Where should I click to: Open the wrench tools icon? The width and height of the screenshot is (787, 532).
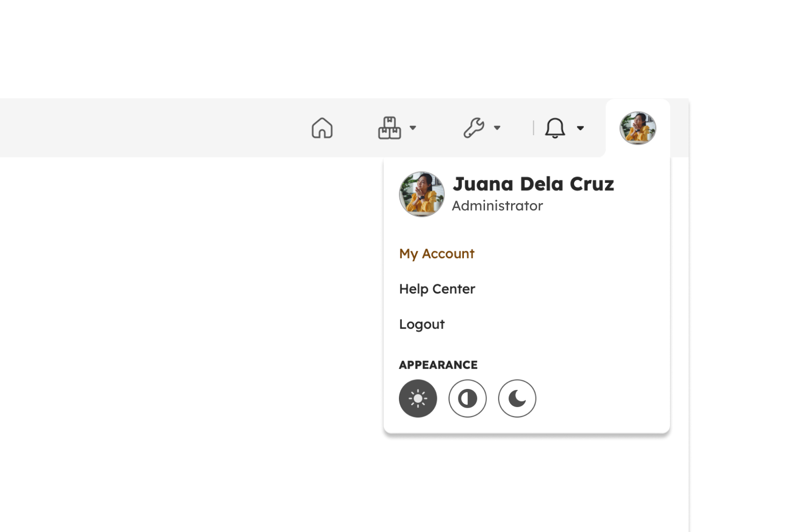pos(474,128)
